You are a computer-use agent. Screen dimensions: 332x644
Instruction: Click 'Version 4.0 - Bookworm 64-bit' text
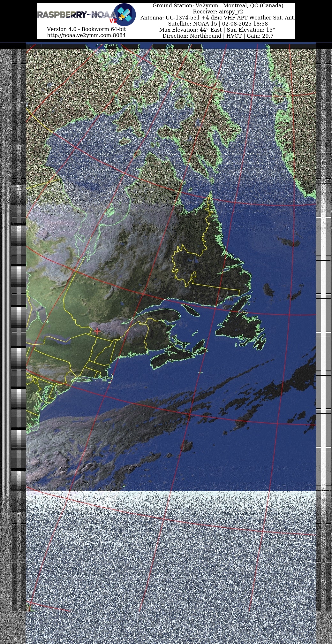coord(86,29)
